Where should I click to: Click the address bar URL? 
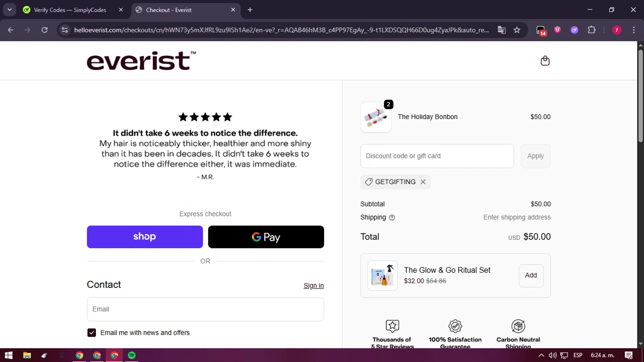pos(281,30)
